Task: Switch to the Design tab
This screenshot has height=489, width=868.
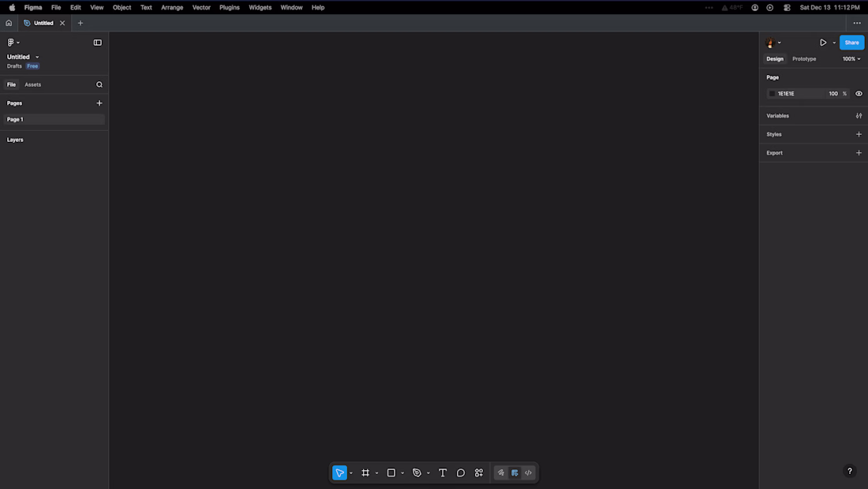Action: pyautogui.click(x=774, y=58)
